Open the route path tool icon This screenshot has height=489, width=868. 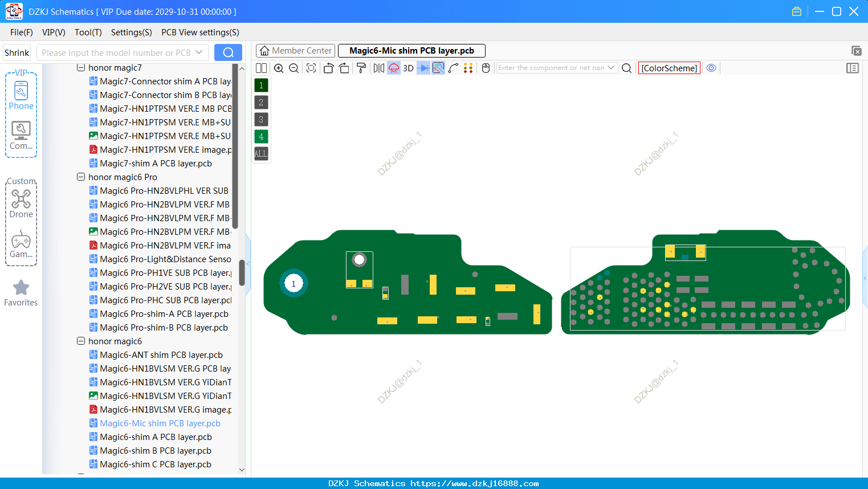[454, 68]
